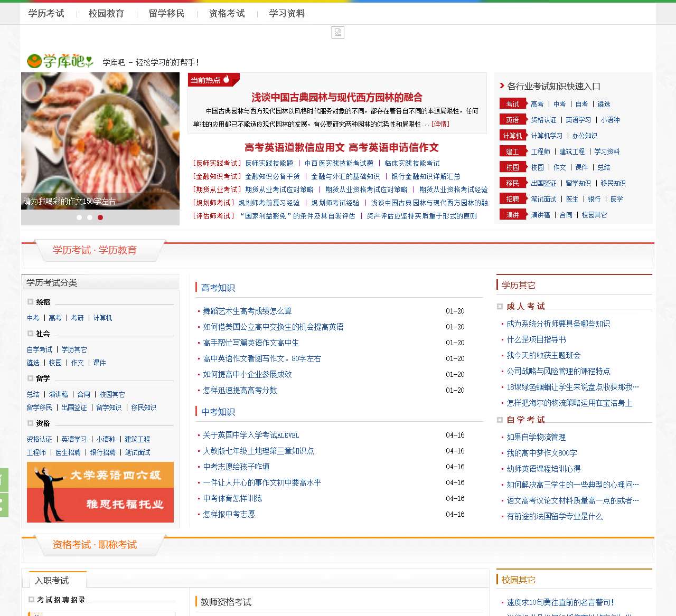Open the red 考试 category tag
The image size is (676, 616).
tap(513, 104)
